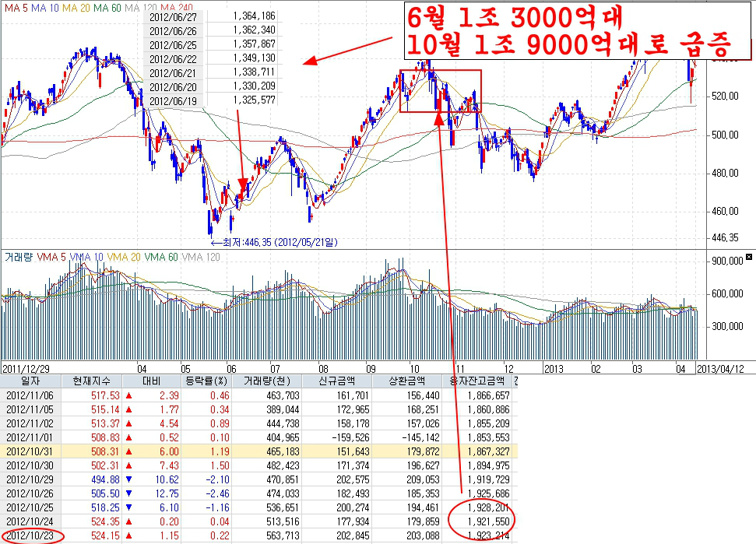The height and width of the screenshot is (544, 756).
Task: Click the 2011/12/29 chart start date
Action: coord(26,369)
